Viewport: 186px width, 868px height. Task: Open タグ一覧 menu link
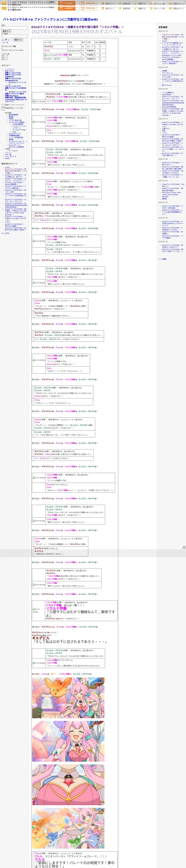pyautogui.click(x=8, y=155)
